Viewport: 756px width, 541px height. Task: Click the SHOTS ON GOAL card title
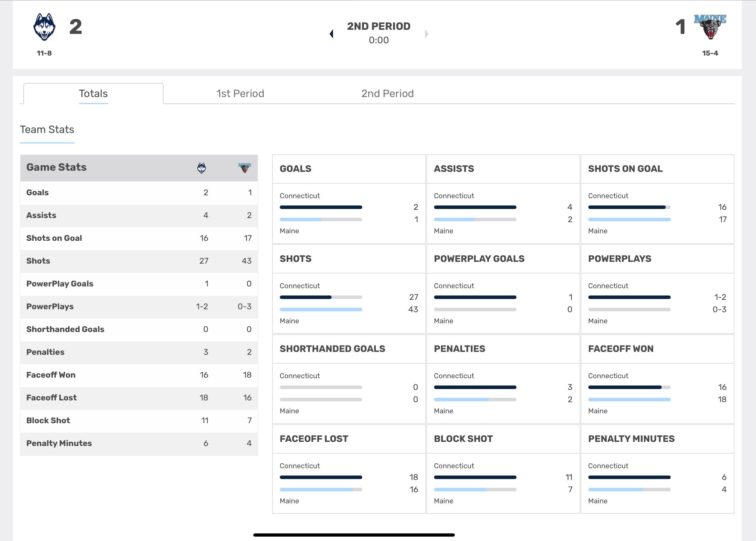click(625, 169)
